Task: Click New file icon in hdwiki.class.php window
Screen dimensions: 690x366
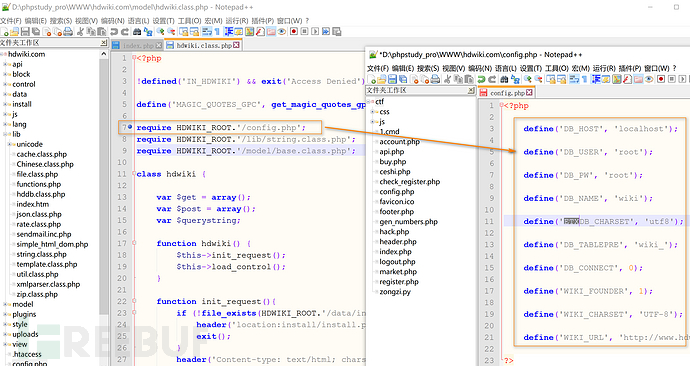Action: pos(4,32)
